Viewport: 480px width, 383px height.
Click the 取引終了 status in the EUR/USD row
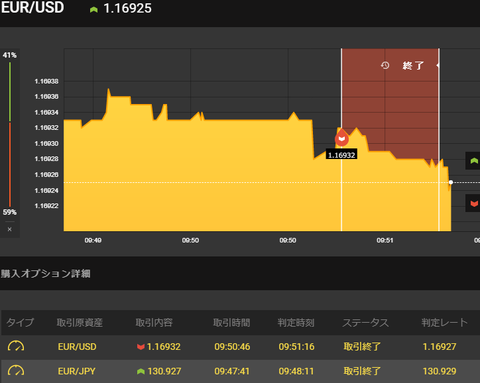click(x=362, y=347)
